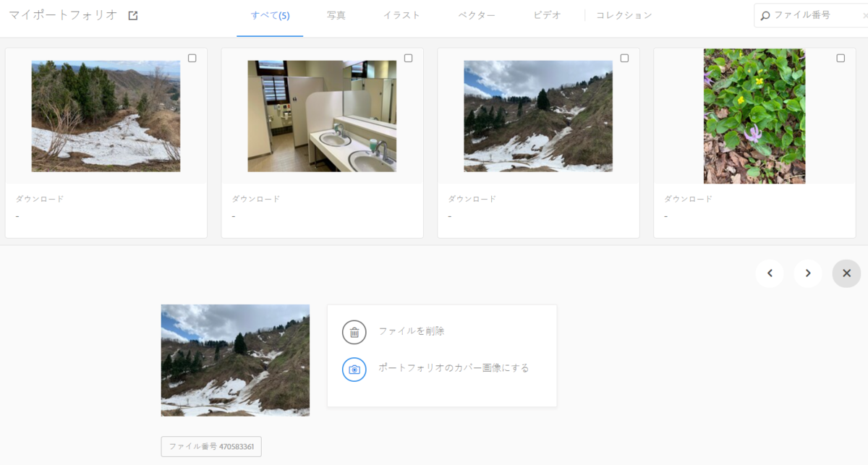The width and height of the screenshot is (868, 465).
Task: Click ポートフォリオのカバー画像にする
Action: (454, 368)
